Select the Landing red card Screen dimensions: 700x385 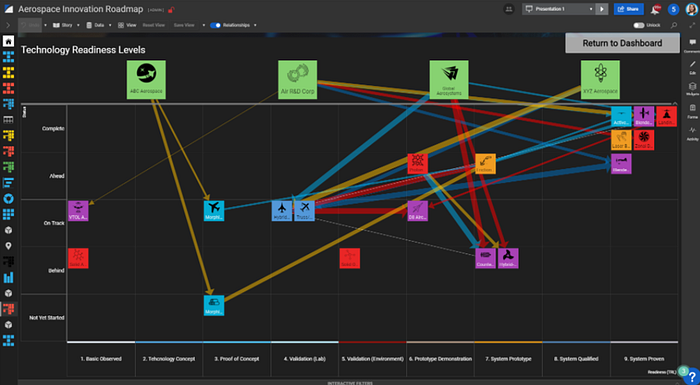[667, 116]
